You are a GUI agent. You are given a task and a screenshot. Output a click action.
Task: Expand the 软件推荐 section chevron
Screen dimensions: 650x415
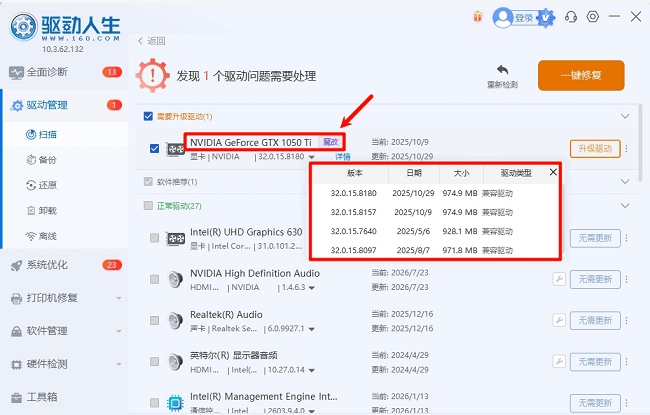pos(625,182)
